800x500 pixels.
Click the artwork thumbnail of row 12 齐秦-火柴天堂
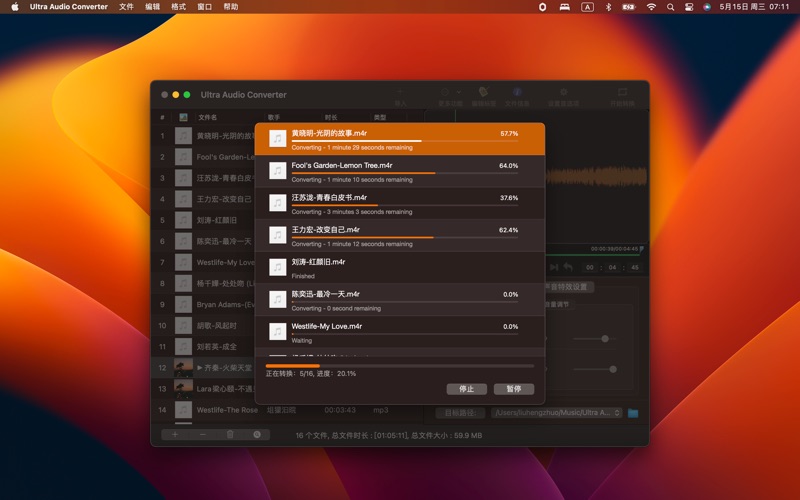click(183, 367)
